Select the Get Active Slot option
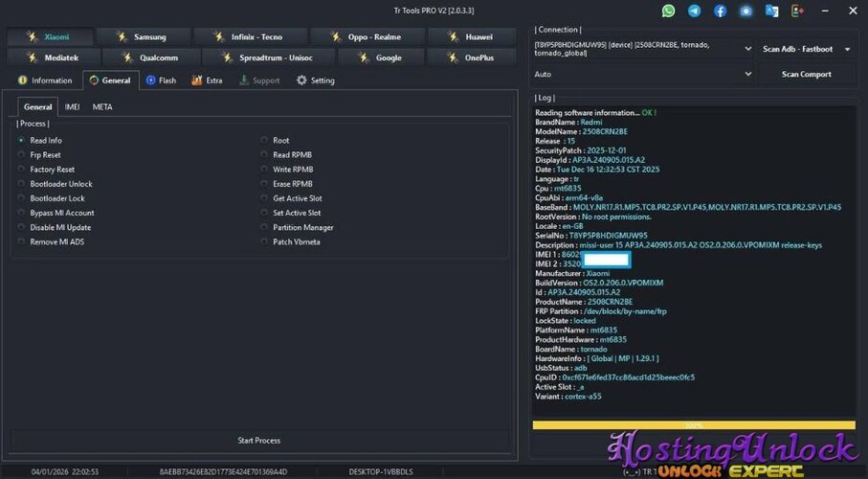868x479 pixels. click(x=292, y=198)
